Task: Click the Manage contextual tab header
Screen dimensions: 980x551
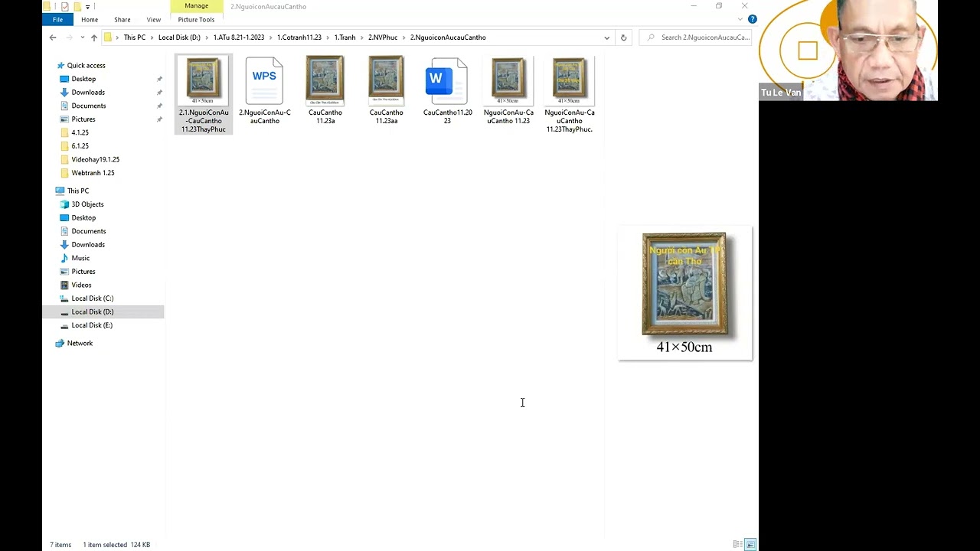Action: [196, 6]
